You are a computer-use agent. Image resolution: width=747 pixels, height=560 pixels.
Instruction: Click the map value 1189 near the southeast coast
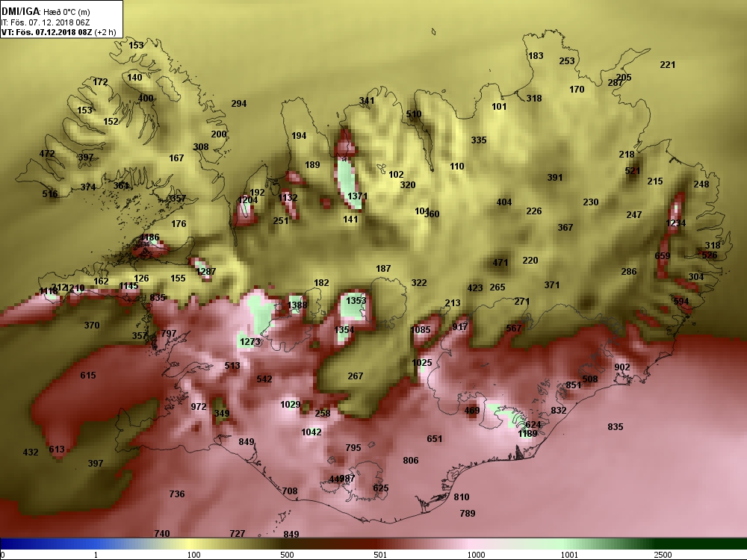527,433
